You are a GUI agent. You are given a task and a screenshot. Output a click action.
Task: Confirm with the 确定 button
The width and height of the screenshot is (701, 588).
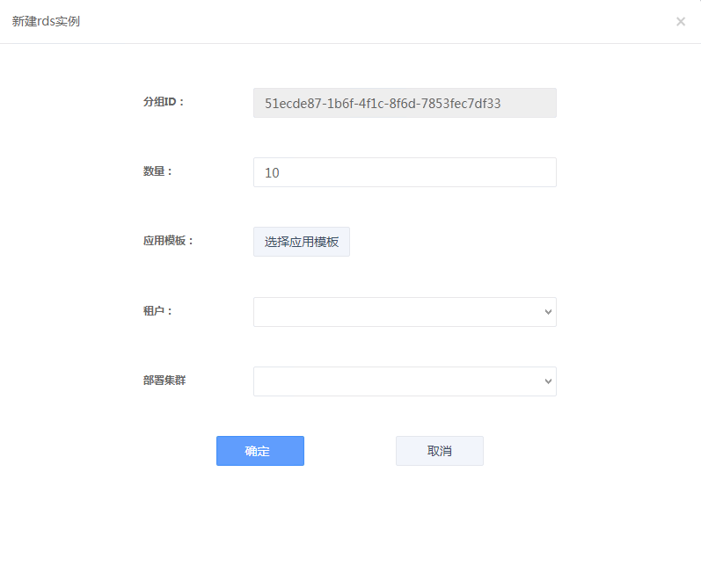tap(260, 451)
